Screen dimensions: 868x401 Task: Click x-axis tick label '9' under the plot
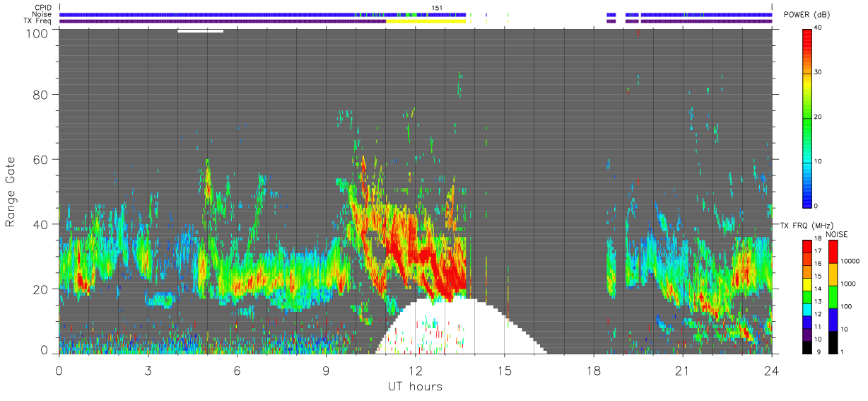[326, 371]
